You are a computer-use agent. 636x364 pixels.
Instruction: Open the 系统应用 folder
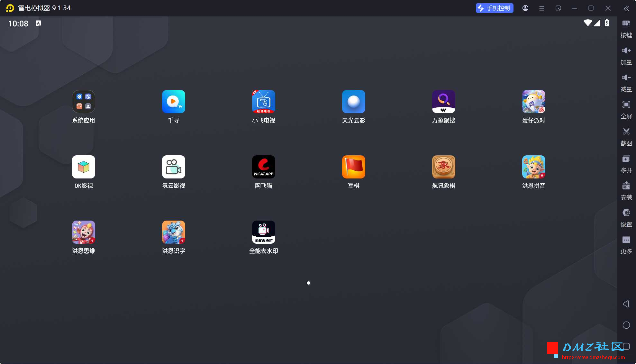(x=83, y=102)
